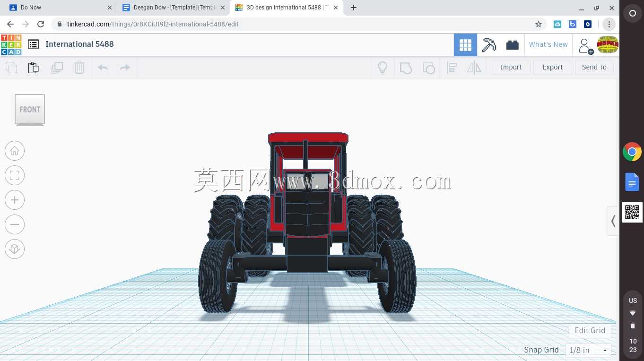Click the Zoom out minus button
The height and width of the screenshot is (361, 644).
coord(15,224)
